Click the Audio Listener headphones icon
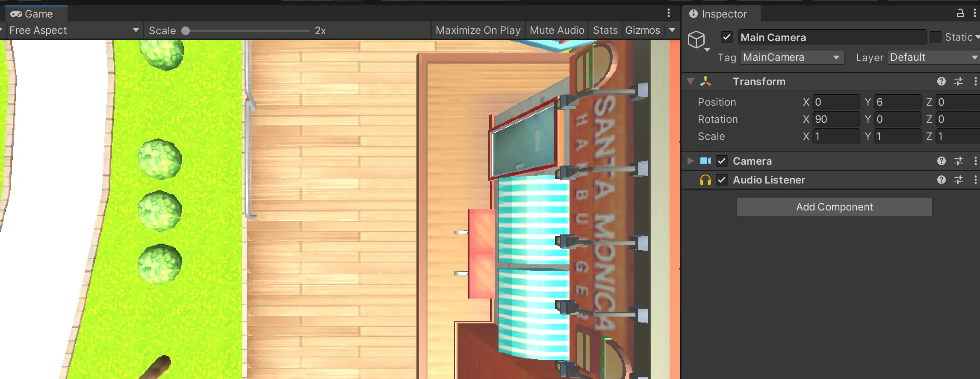Viewport: 980px width, 379px height. (705, 180)
